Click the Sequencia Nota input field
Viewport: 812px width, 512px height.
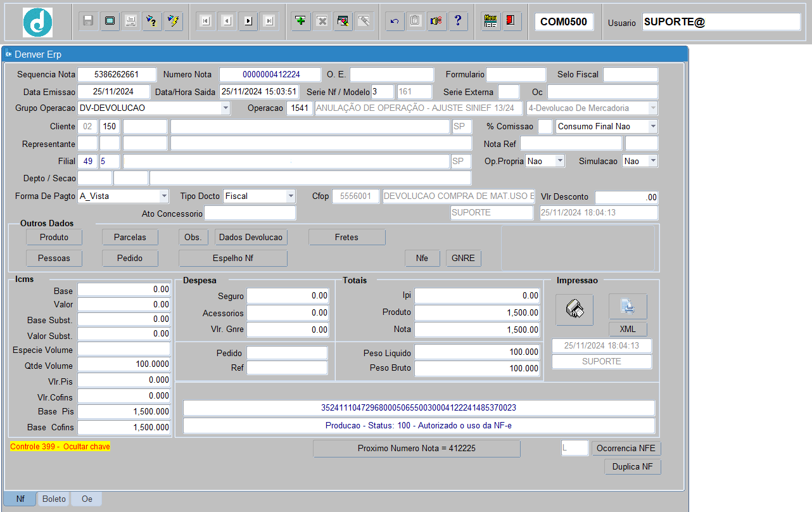coord(117,75)
